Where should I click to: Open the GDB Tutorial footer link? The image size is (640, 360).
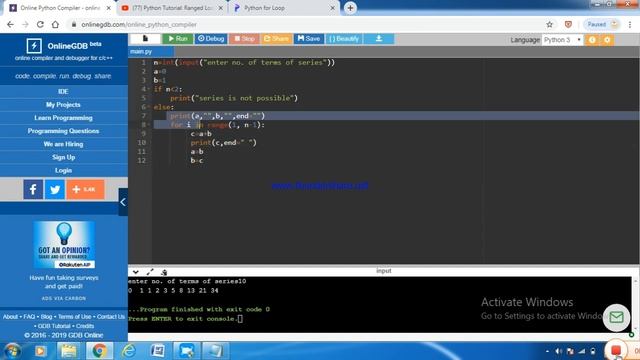(54, 326)
